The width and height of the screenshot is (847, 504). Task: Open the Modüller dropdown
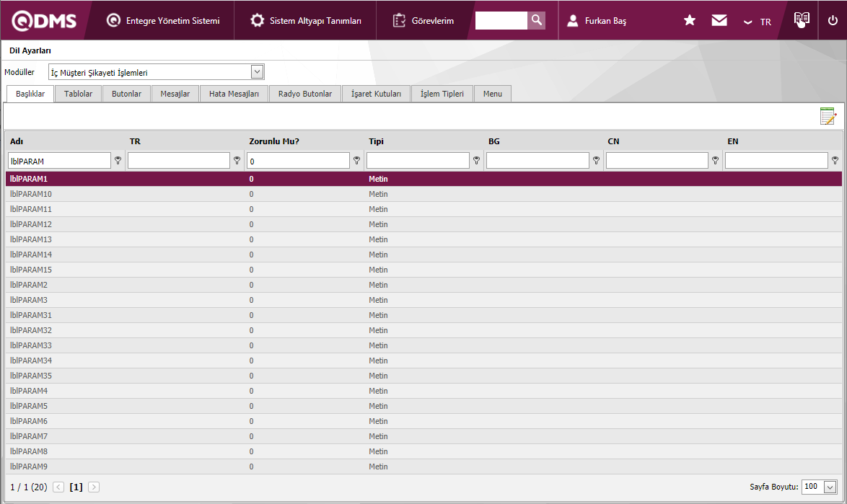pyautogui.click(x=257, y=71)
